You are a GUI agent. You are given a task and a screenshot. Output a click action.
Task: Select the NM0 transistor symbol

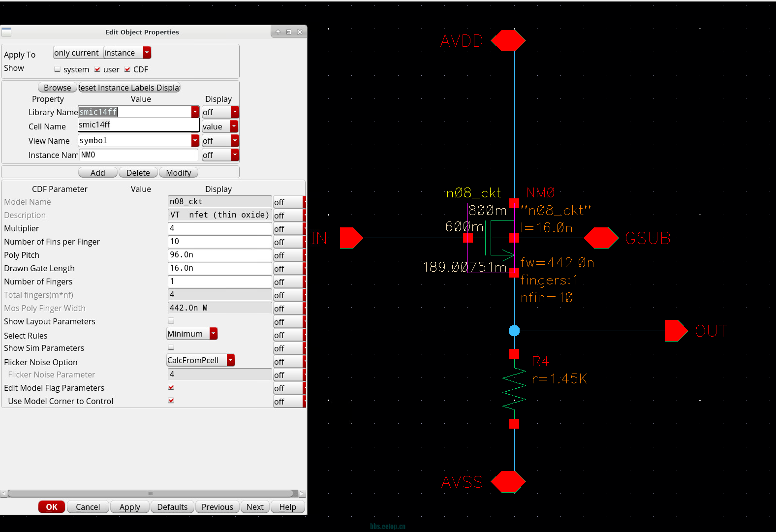pos(491,238)
